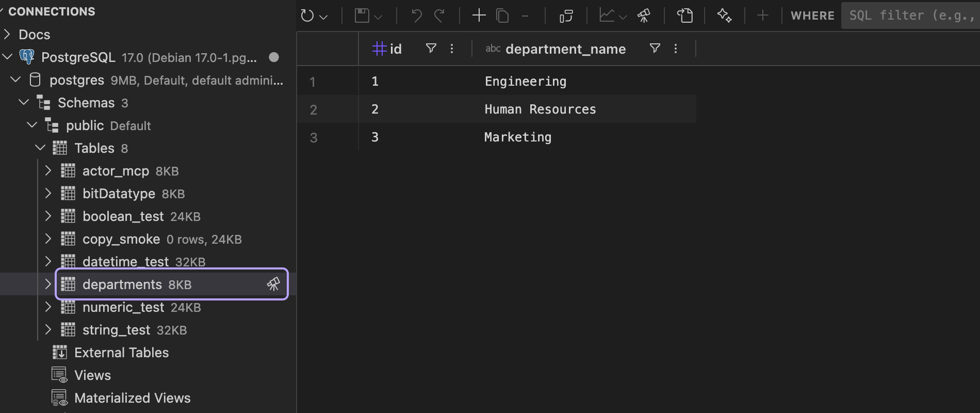Collapse the public schema node

(32, 125)
